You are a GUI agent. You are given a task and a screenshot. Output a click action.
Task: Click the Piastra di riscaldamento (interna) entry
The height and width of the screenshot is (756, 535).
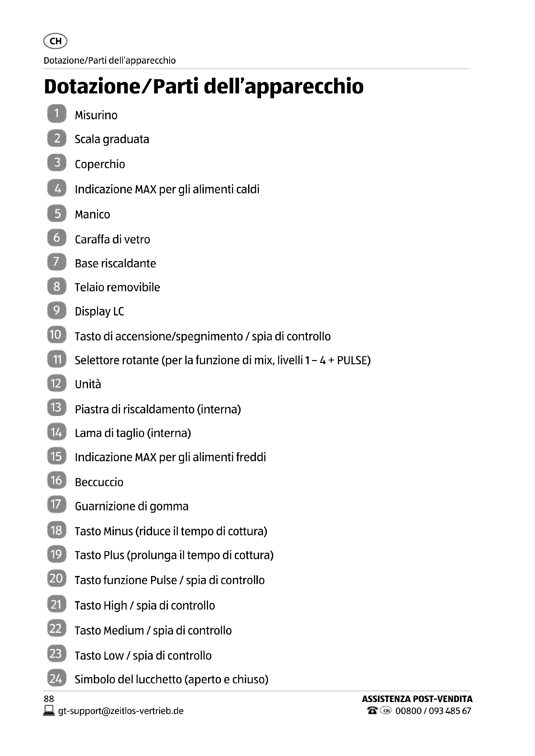click(x=158, y=409)
